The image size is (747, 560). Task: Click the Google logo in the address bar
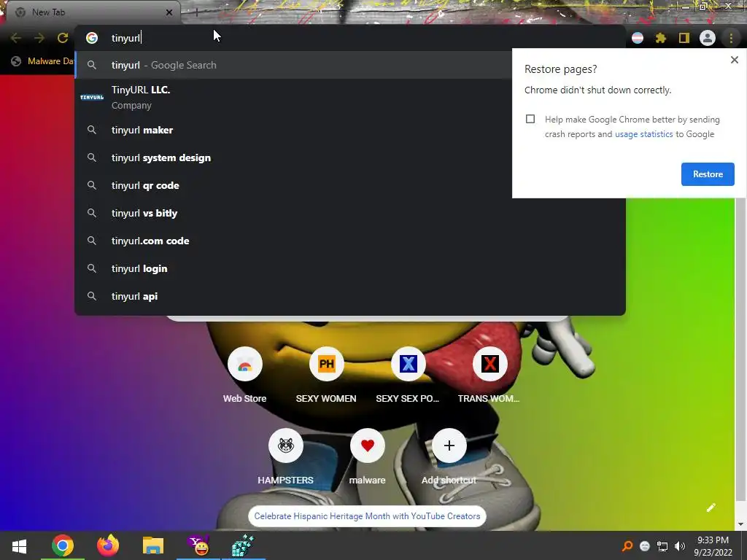pos(92,38)
